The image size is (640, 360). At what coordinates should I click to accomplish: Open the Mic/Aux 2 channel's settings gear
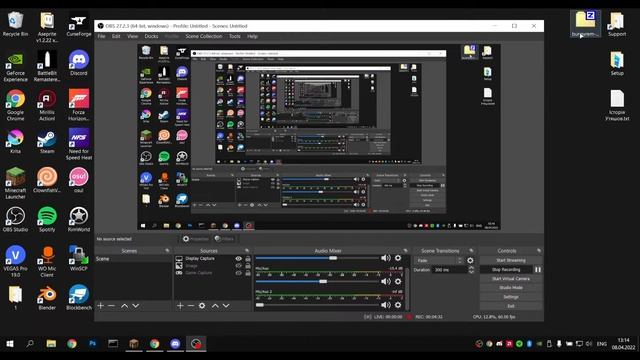tap(398, 305)
